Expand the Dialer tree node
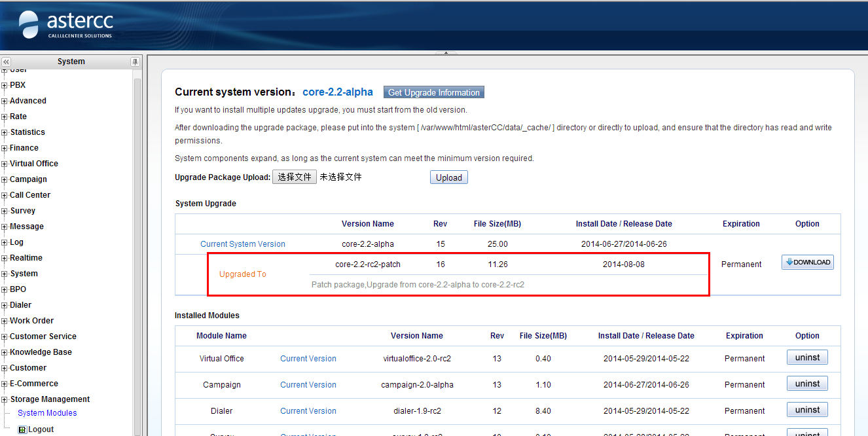 pyautogui.click(x=5, y=305)
